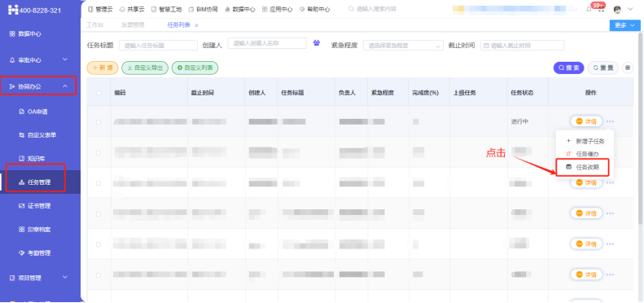Image resolution: width=644 pixels, height=303 pixels.
Task: Tick the checkbox of the fourth task row
Action: (x=99, y=213)
